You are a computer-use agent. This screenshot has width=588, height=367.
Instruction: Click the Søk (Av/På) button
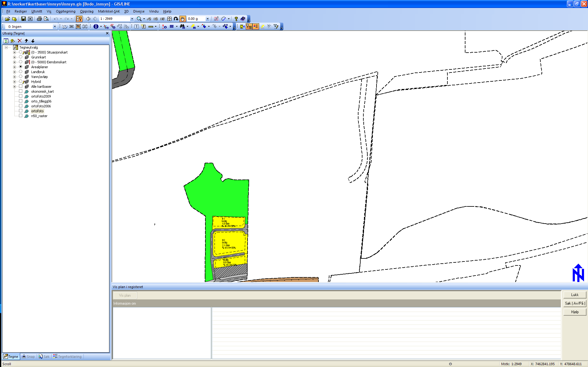575,303
